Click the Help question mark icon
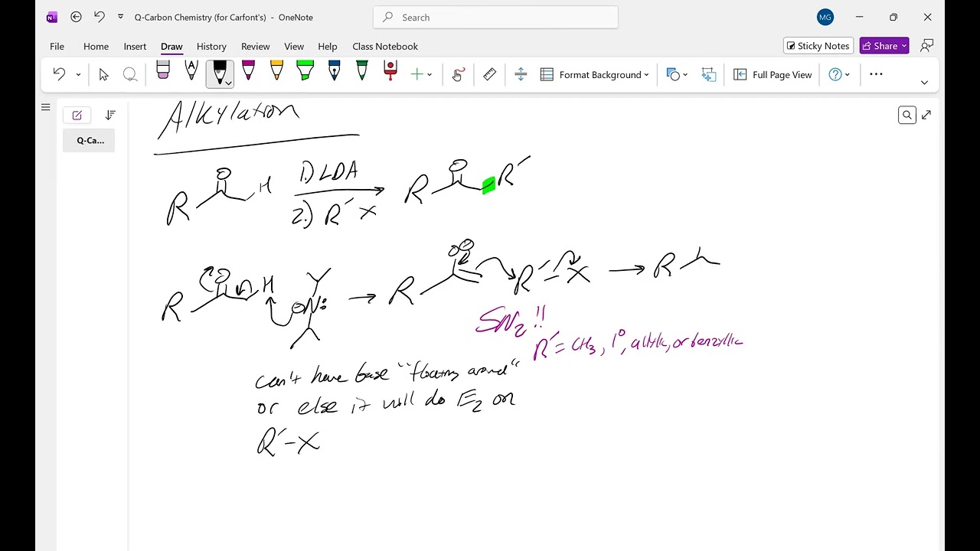 coord(835,74)
